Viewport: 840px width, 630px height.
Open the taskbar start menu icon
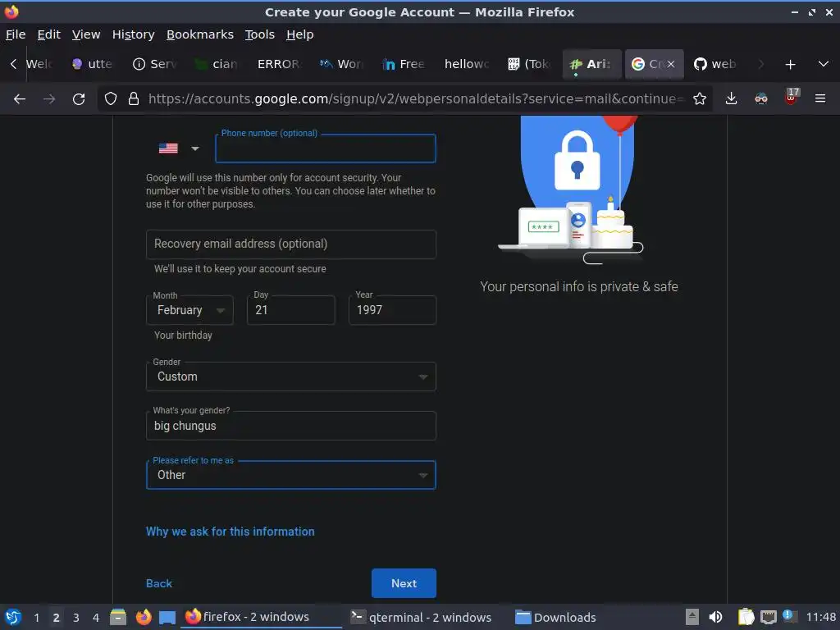point(13,617)
